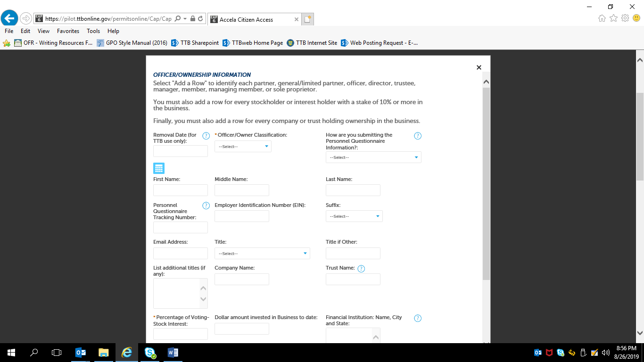Select the Accela Citizen Access tab
Screen dimensions: 644x362
(254, 19)
